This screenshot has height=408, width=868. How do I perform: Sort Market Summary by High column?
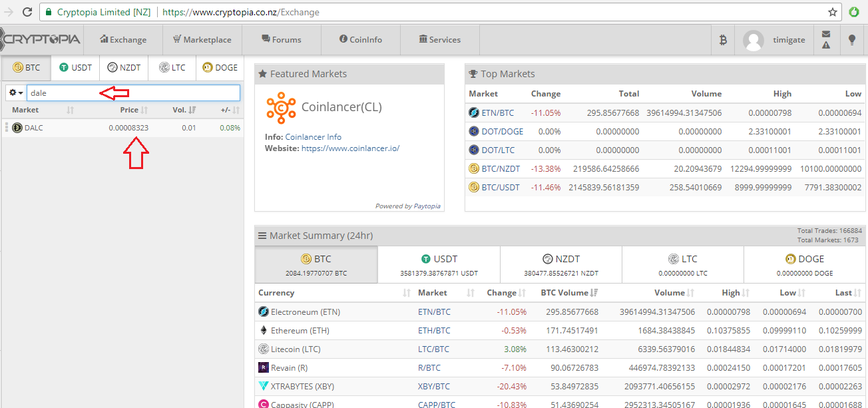pyautogui.click(x=736, y=293)
